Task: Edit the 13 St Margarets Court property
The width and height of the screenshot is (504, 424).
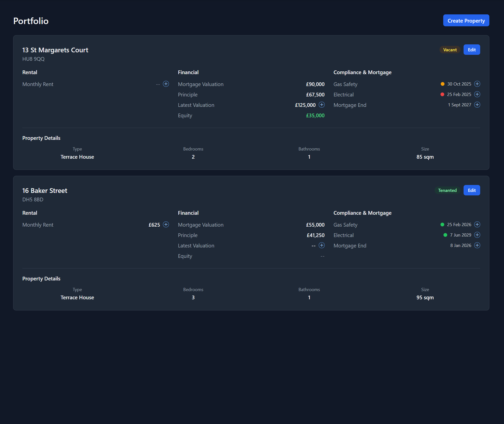Action: point(472,50)
